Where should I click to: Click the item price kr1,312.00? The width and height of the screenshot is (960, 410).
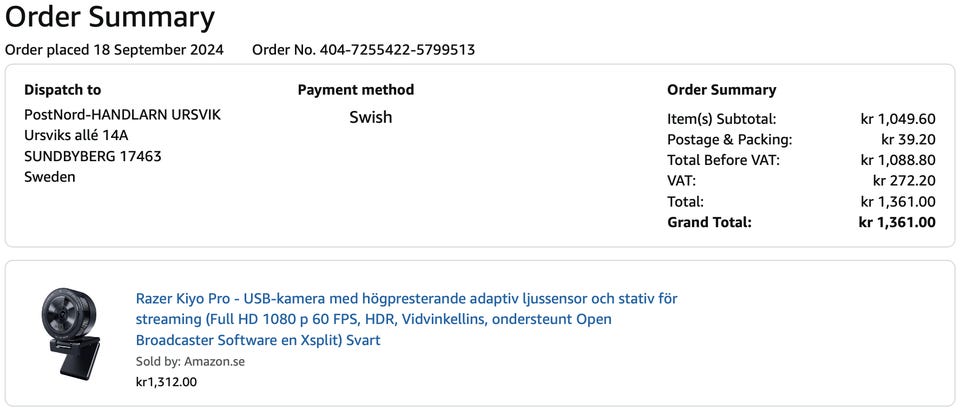[166, 381]
